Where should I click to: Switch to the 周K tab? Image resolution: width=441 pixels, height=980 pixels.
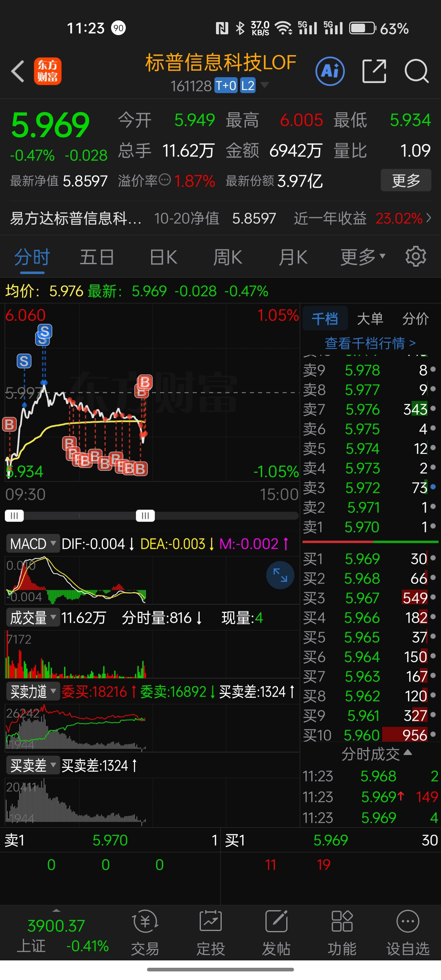(x=228, y=258)
